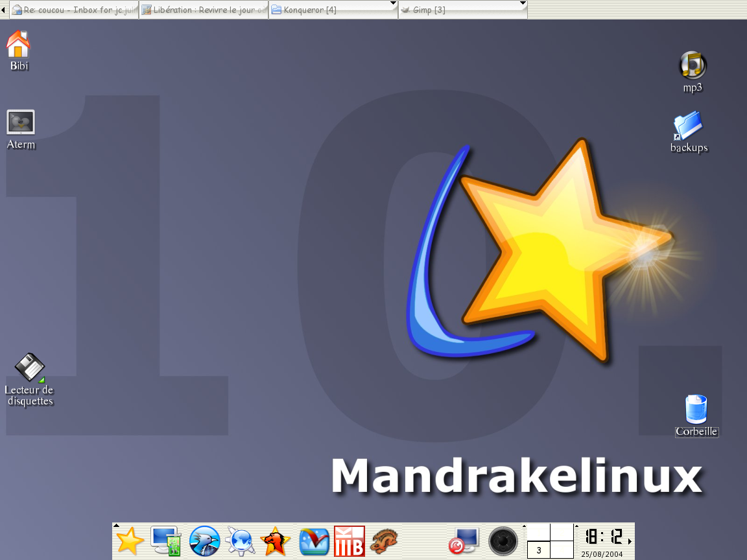Click the bottom panel left-edge hide arrow
The image size is (747, 560).
coord(116,526)
